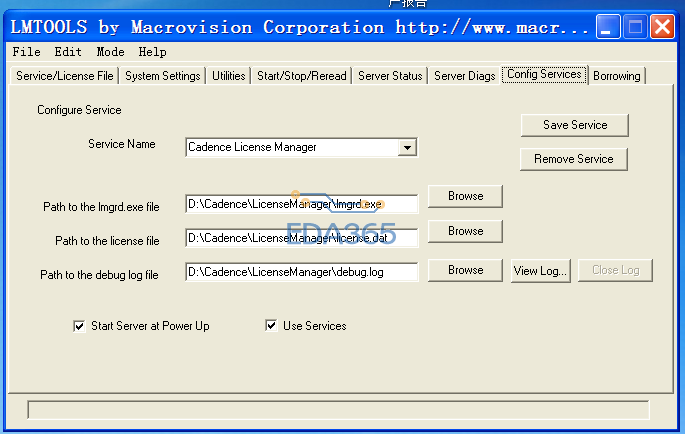Switch to the System Settings tab
685x434 pixels.
click(163, 76)
